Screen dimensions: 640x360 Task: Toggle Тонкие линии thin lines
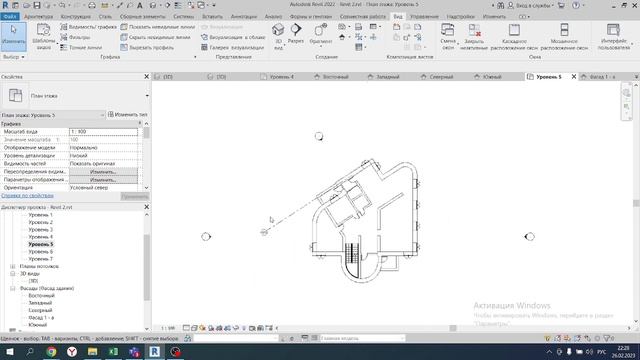click(81, 47)
